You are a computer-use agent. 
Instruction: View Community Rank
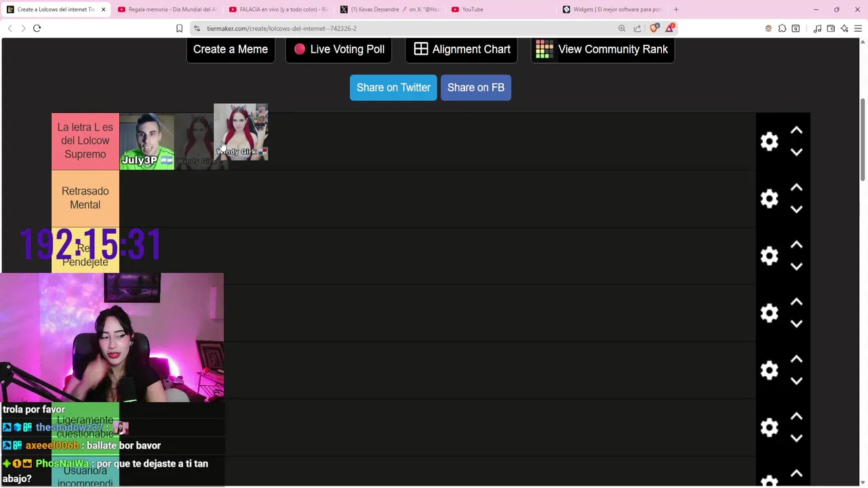602,49
